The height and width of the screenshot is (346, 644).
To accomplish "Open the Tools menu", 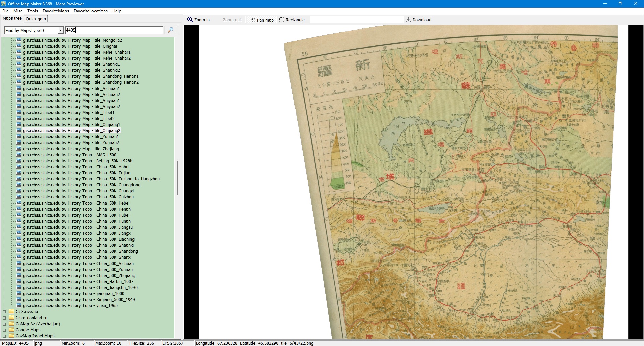I will (x=32, y=11).
